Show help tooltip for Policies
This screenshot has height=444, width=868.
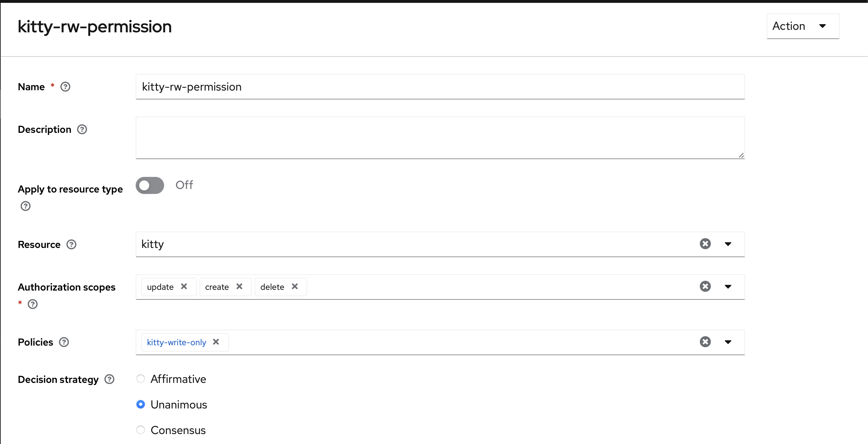[64, 342]
